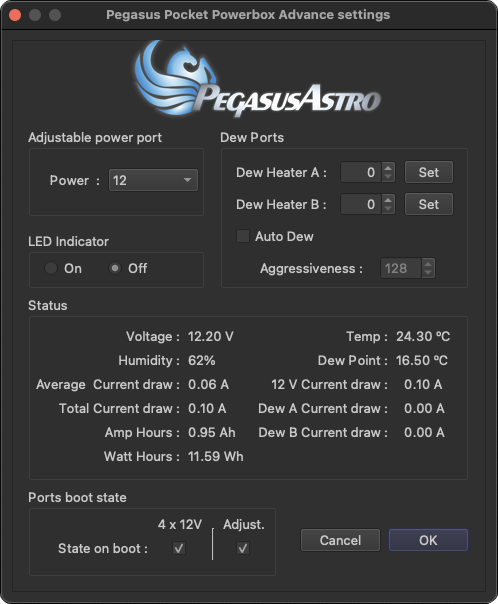Click the 12 V Current draw value
This screenshot has width=498, height=604.
[423, 384]
